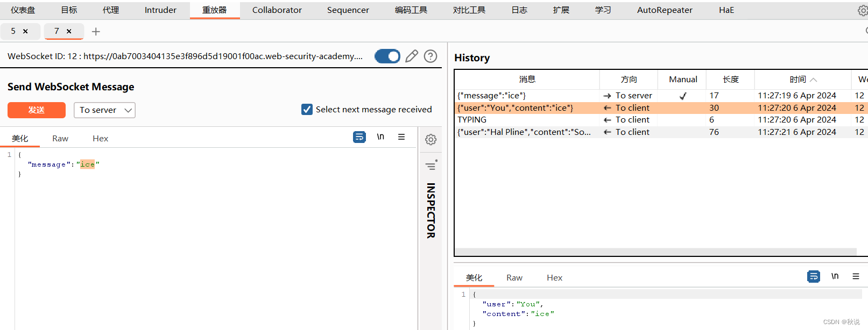Image resolution: width=868 pixels, height=330 pixels.
Task: Sort history by 长度 column
Action: click(x=730, y=80)
